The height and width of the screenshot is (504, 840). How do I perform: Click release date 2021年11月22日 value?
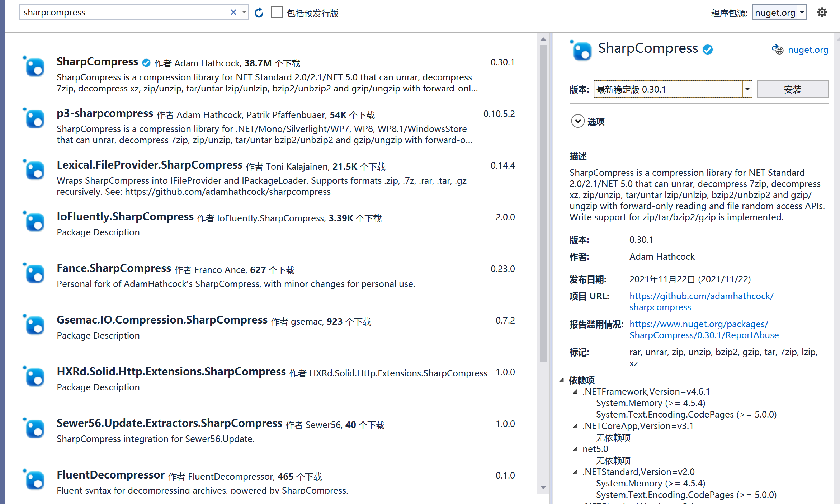click(690, 279)
